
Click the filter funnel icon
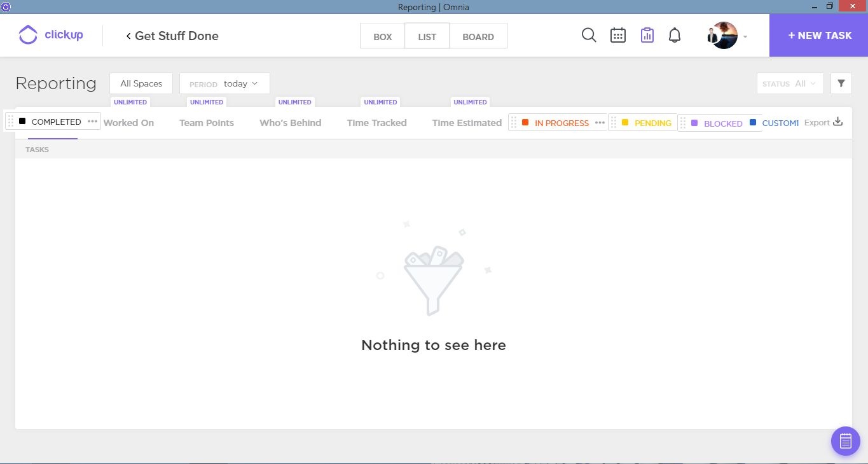pos(841,83)
